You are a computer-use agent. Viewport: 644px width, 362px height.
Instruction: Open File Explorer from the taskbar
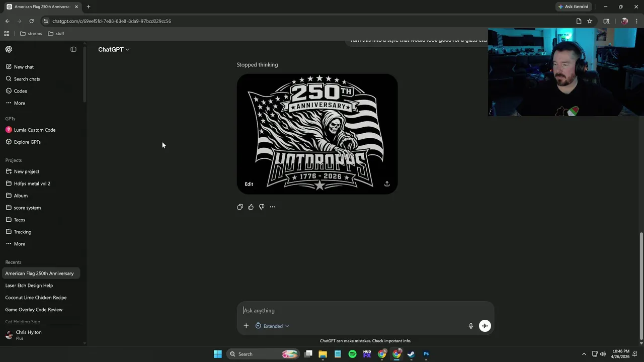323,354
